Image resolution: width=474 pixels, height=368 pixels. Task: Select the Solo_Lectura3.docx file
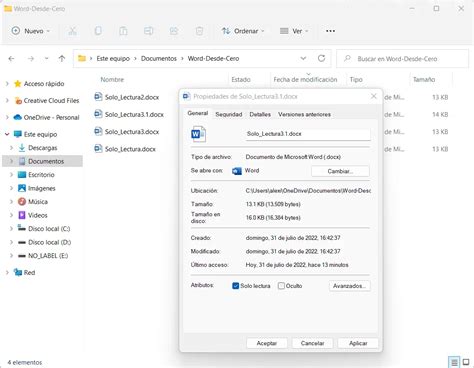(x=132, y=132)
